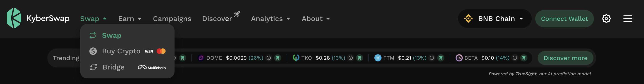Click the Discover more button
Screen dimensions: 644x84
point(565,58)
